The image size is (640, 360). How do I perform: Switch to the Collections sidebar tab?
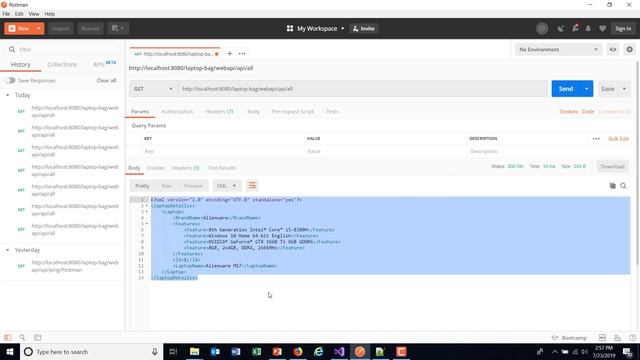pos(62,64)
